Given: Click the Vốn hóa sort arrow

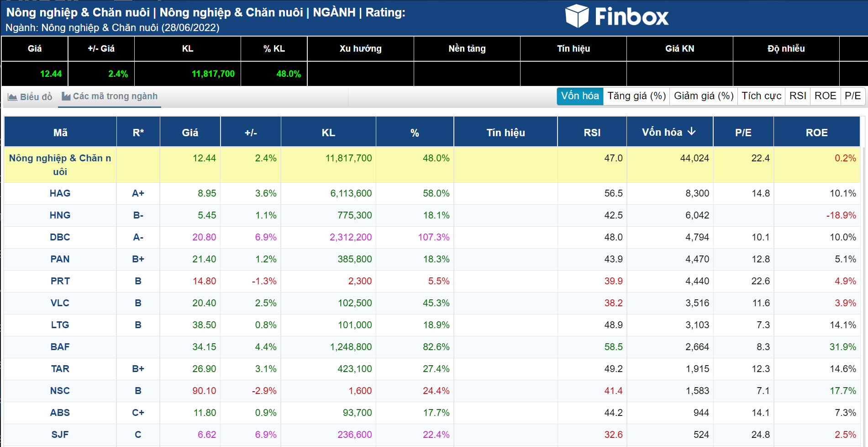Looking at the screenshot, I should (692, 132).
